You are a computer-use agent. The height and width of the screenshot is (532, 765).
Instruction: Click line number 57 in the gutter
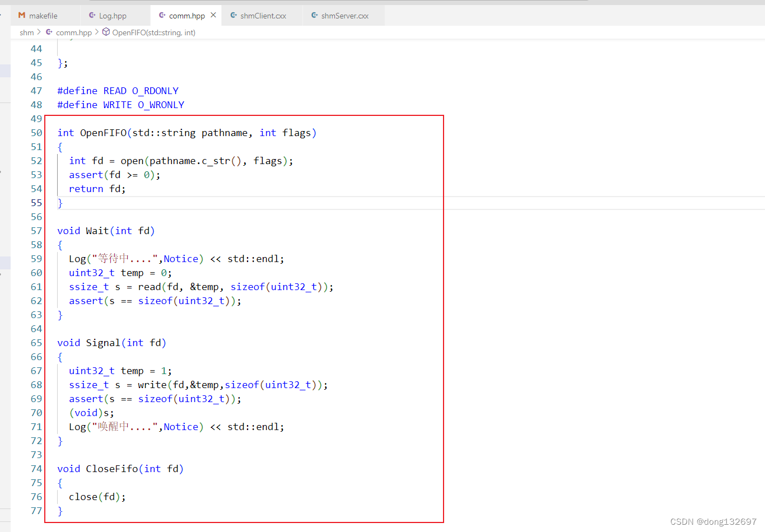[36, 231]
